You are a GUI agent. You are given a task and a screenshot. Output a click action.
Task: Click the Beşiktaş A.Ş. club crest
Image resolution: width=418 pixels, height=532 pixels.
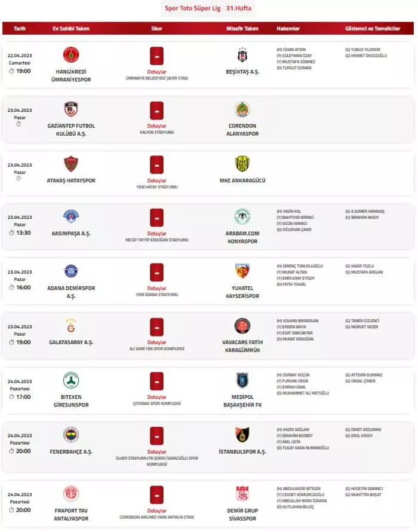click(242, 55)
